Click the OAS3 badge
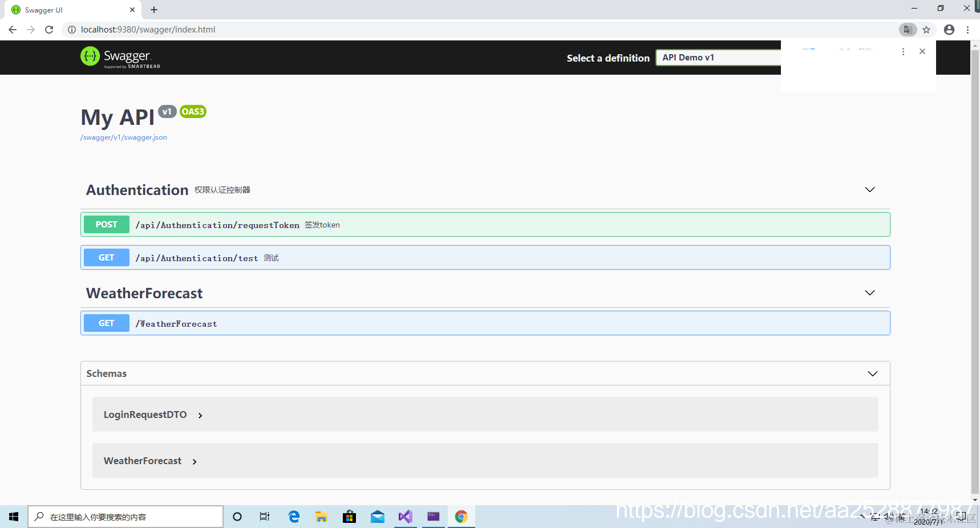The height and width of the screenshot is (528, 980). tap(193, 112)
